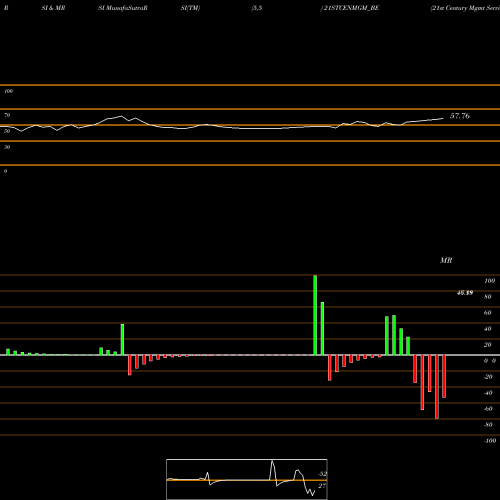Screen dimensions: 500x500
Task: Click the 50 level label on RSI axis
Action: [7, 131]
